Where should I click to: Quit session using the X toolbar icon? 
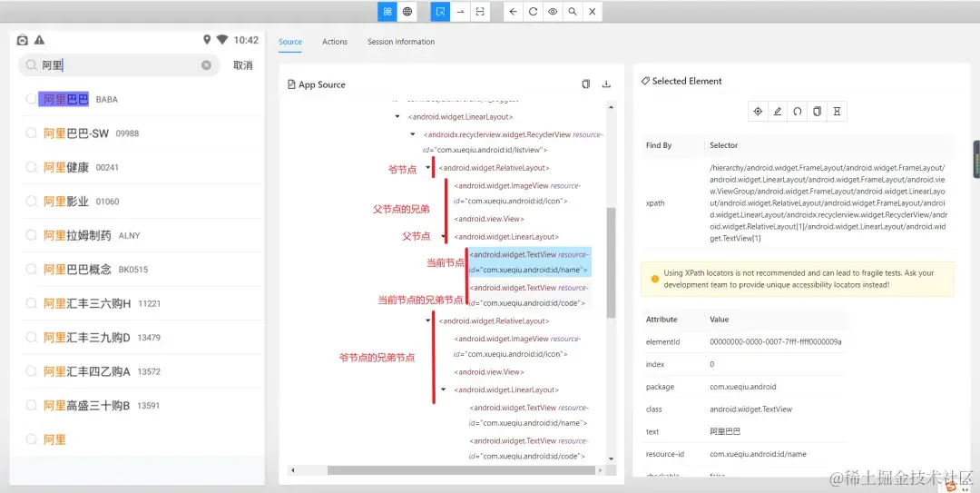tap(592, 11)
